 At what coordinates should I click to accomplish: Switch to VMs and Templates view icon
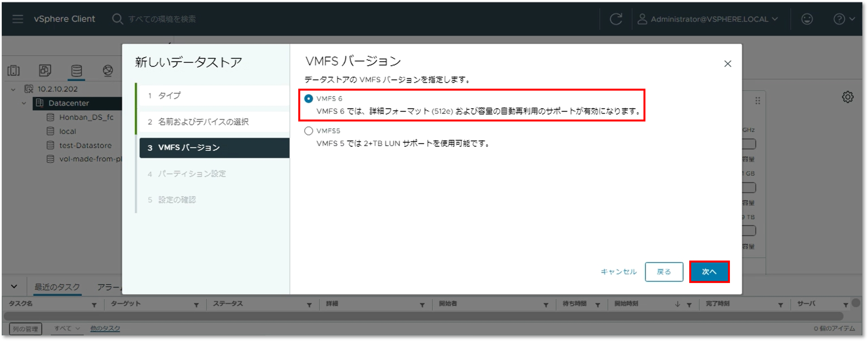[x=45, y=70]
